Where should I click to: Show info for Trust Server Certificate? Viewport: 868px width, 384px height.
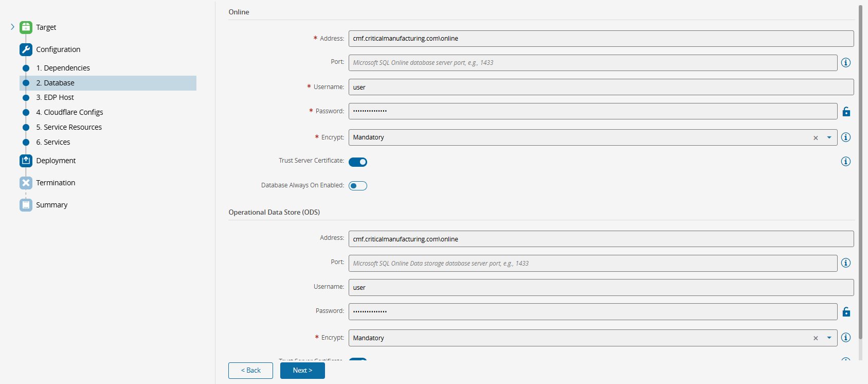(x=846, y=162)
